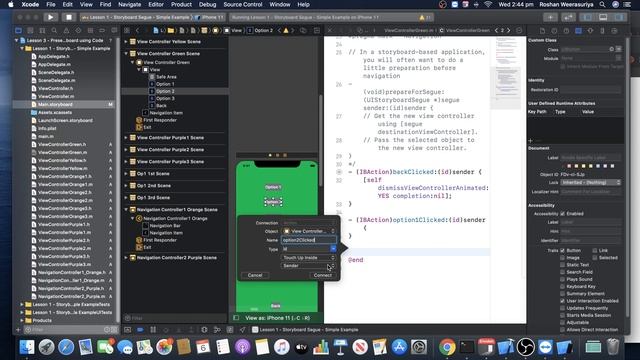640x360 pixels.
Task: Select Option 1 in document outline
Action: coord(165,84)
